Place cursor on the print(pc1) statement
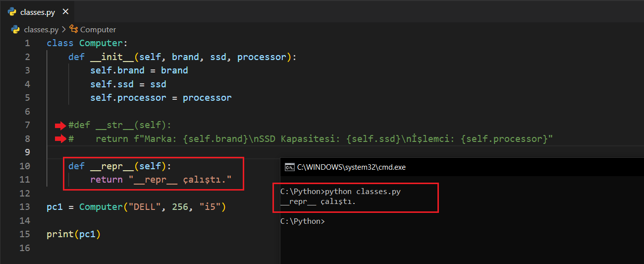Viewport: 644px width, 264px height. (x=73, y=234)
